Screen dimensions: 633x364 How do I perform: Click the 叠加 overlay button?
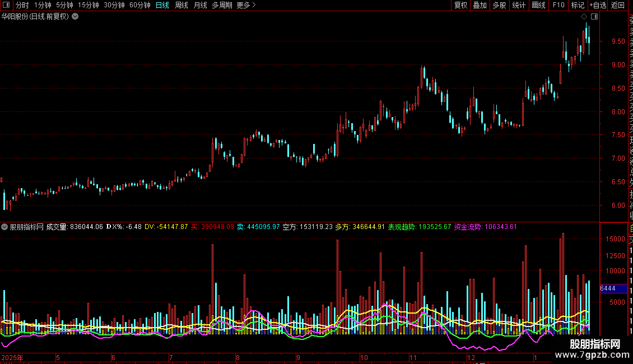[x=480, y=5]
